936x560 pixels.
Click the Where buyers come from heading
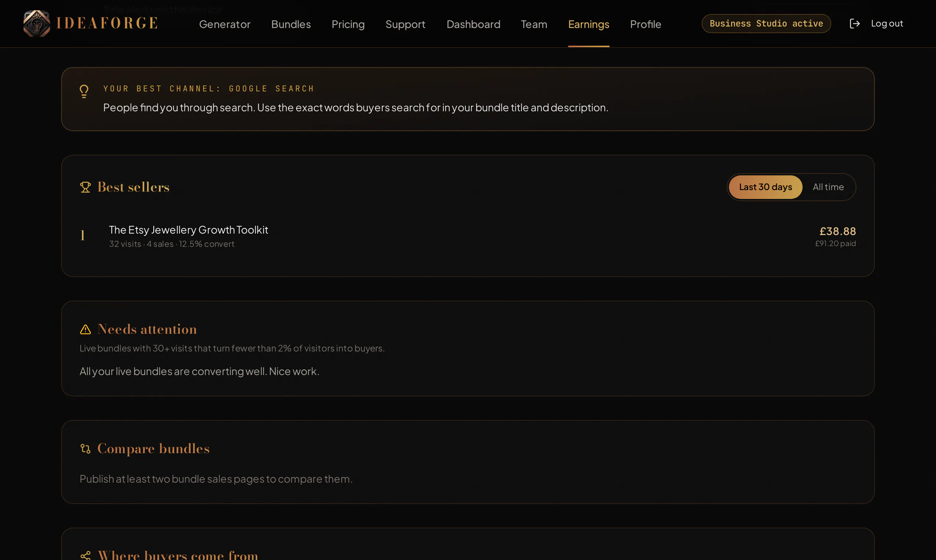[x=178, y=556]
